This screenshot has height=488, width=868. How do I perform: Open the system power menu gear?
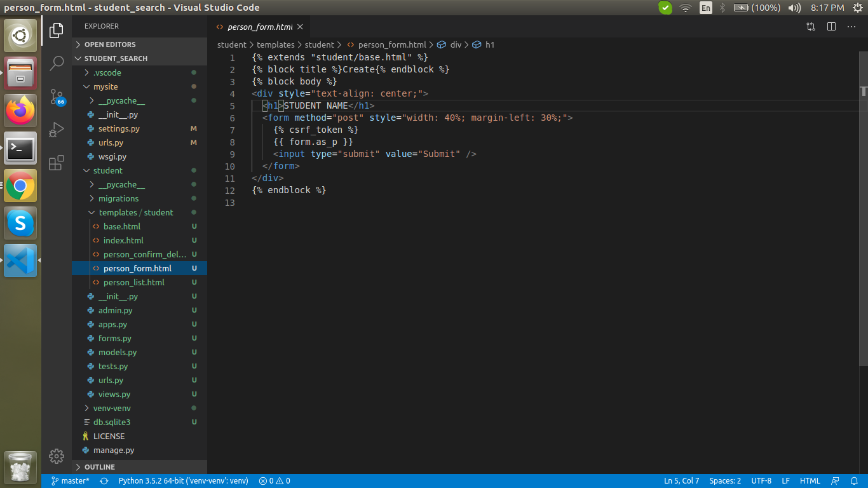(858, 8)
